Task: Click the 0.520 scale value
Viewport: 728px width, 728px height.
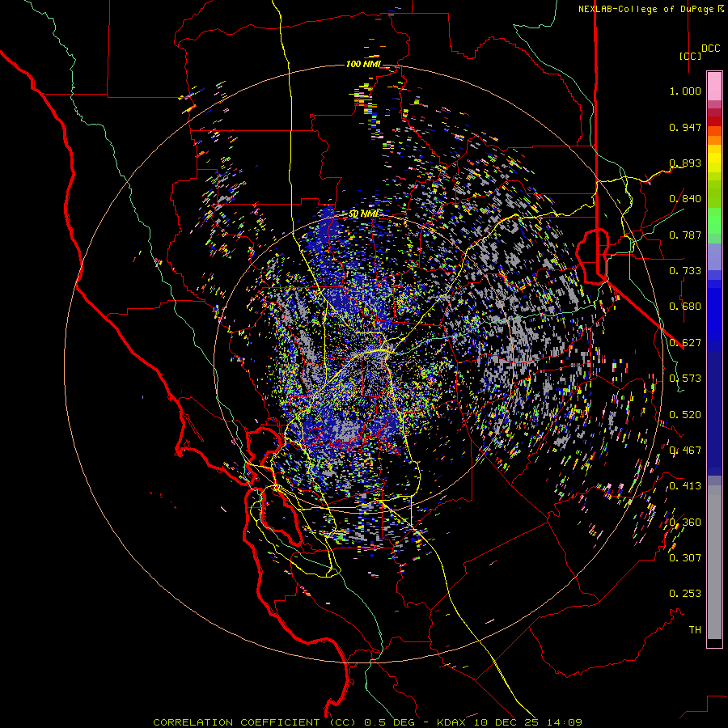Action: coord(685,415)
